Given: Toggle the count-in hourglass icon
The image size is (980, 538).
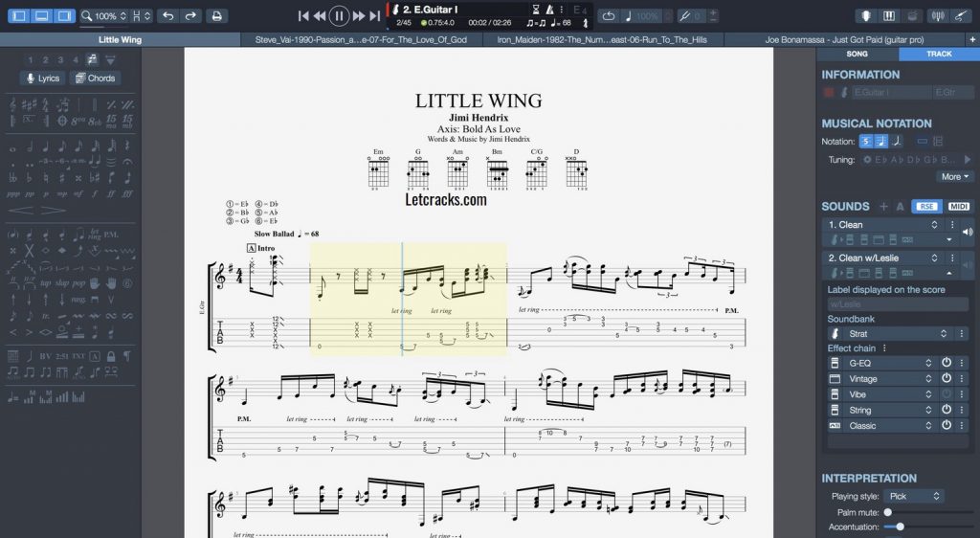Looking at the screenshot, I should point(536,10).
